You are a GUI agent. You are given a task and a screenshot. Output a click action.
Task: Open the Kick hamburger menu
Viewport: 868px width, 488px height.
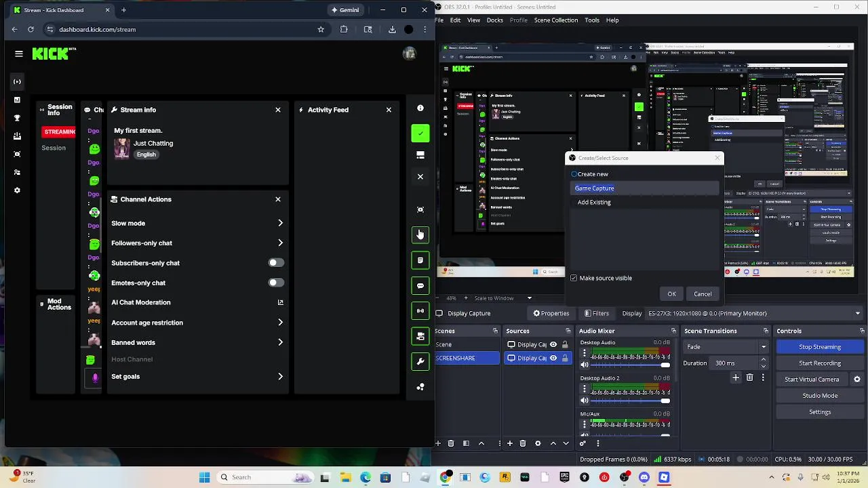pyautogui.click(x=19, y=54)
